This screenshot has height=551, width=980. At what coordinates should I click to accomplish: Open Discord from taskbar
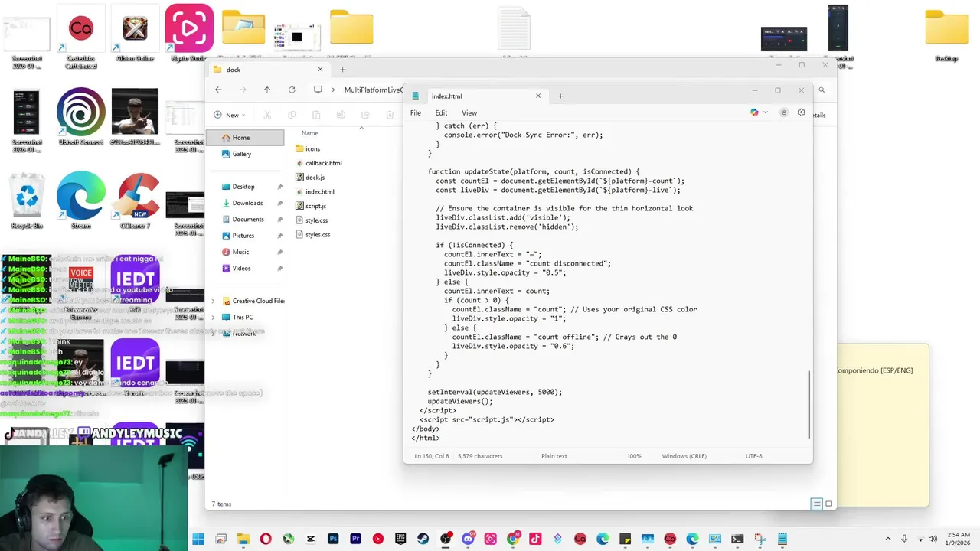coord(468,539)
